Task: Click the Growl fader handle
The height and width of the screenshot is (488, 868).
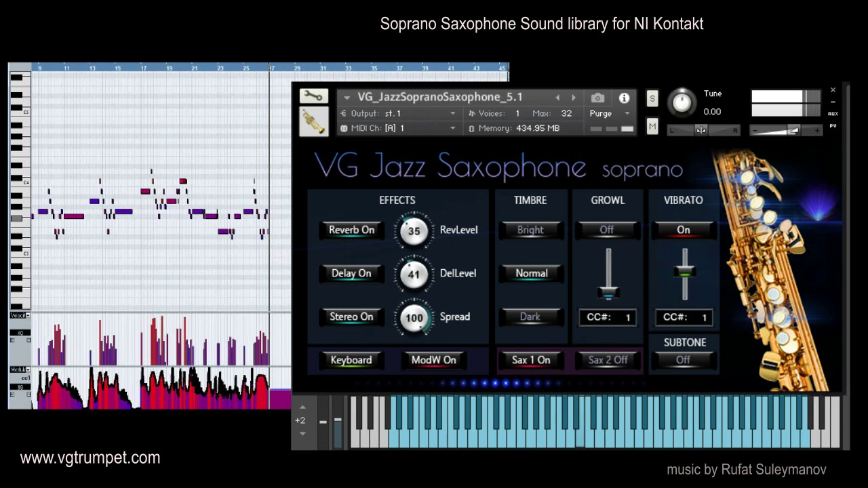Action: [608, 293]
